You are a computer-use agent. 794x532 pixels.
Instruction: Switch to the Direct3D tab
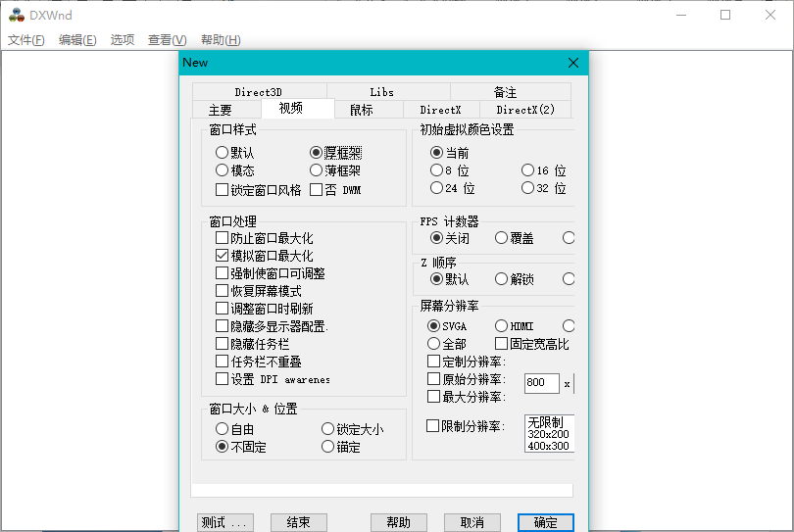259,92
